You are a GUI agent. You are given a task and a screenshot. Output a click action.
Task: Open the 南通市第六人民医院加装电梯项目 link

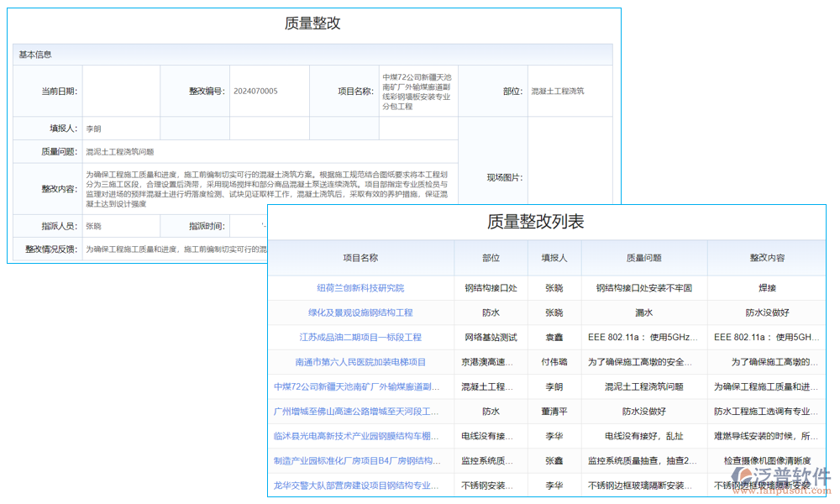[x=362, y=361]
